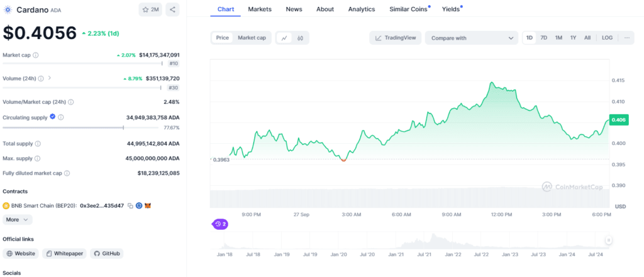Add to MetaMask via fox icon

coord(148,205)
